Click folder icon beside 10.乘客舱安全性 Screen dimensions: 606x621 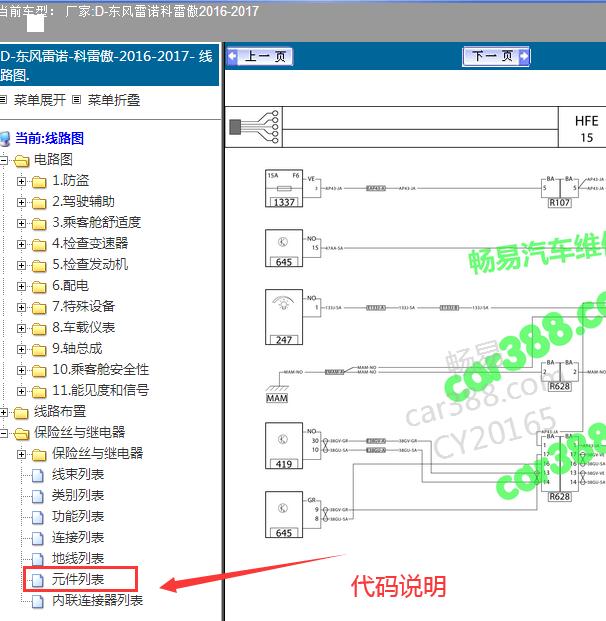[39, 371]
